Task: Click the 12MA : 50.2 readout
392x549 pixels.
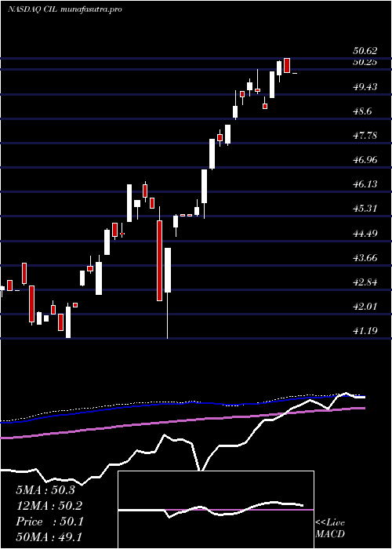Action: (x=49, y=506)
